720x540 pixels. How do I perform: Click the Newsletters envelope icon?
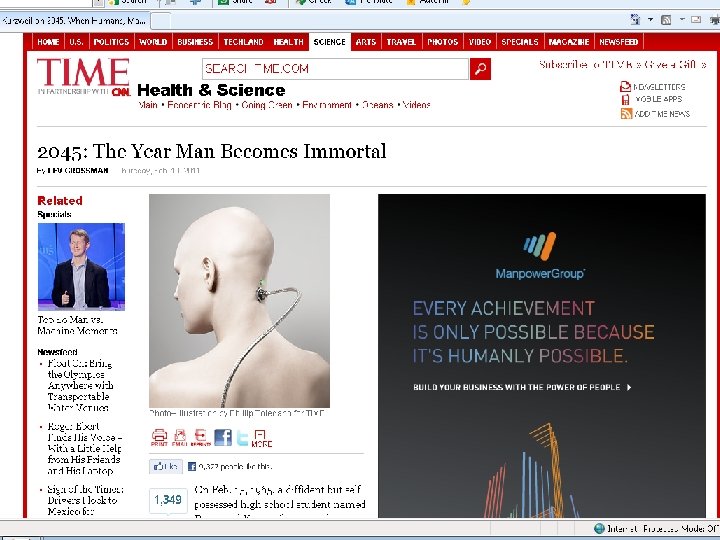[625, 86]
